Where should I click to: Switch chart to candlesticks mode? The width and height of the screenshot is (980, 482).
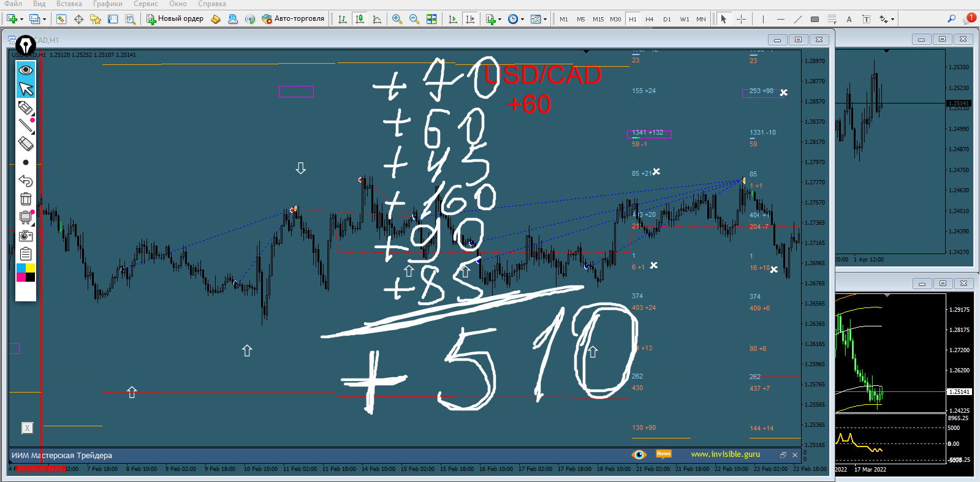pyautogui.click(x=360, y=19)
